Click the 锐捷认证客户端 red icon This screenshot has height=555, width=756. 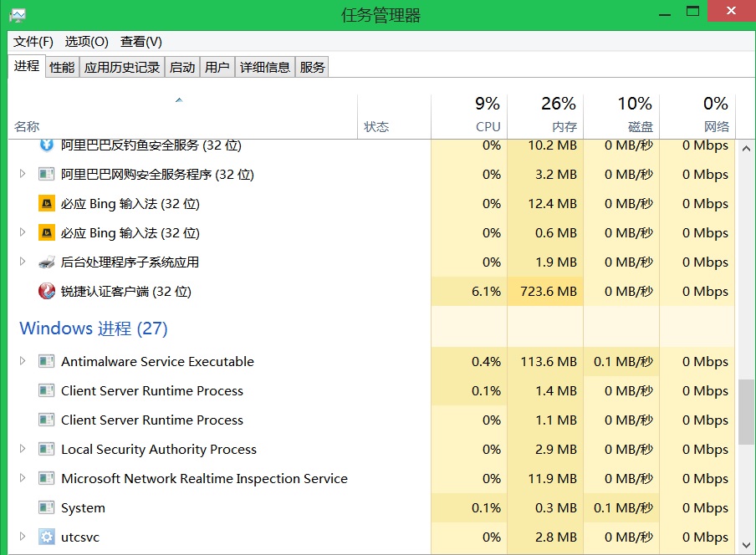tap(46, 291)
